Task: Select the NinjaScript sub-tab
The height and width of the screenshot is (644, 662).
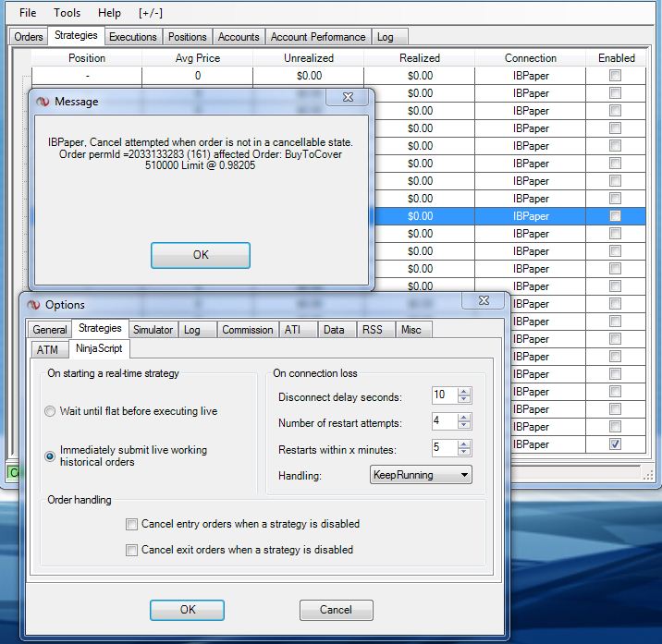Action: pyautogui.click(x=99, y=348)
